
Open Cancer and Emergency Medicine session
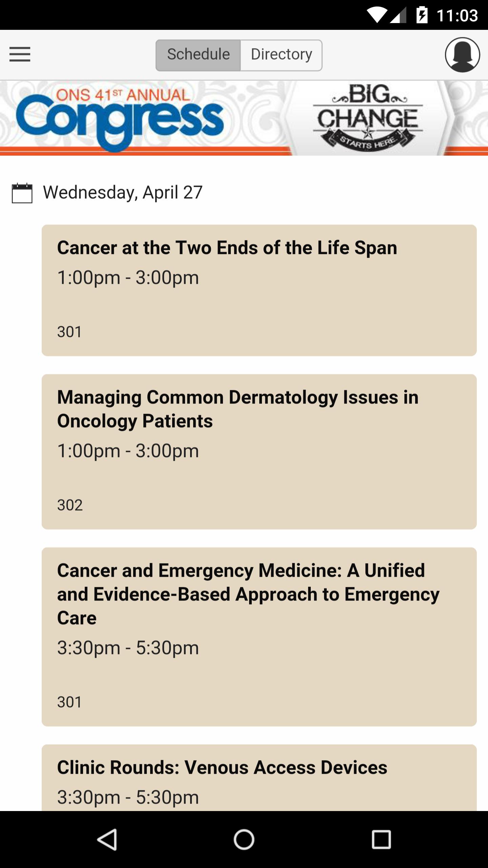tap(259, 636)
